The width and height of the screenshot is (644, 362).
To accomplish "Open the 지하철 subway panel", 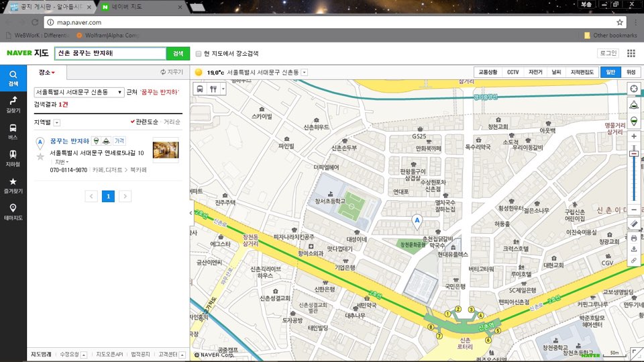I will (13, 159).
